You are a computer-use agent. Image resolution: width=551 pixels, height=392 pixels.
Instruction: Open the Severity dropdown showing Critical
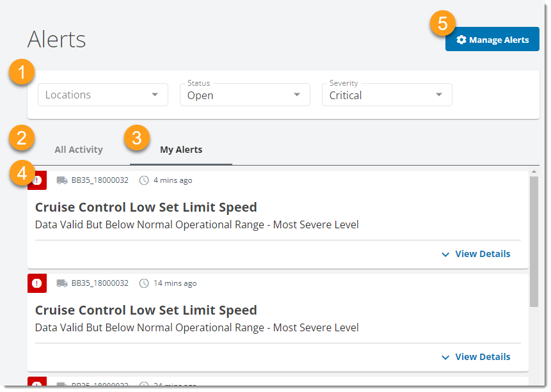[387, 95]
